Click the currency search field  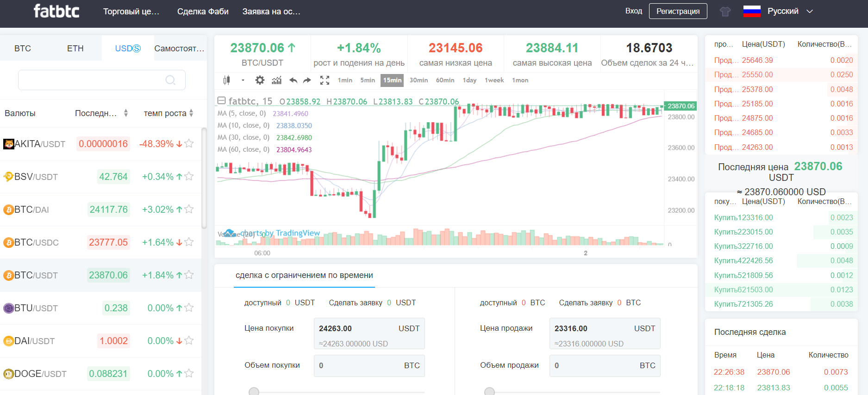coord(101,80)
